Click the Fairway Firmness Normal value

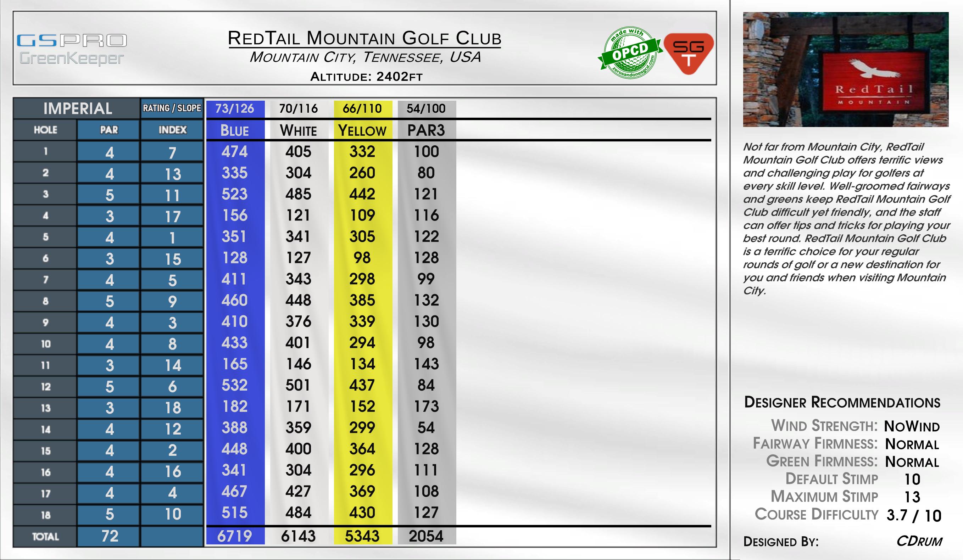click(912, 444)
